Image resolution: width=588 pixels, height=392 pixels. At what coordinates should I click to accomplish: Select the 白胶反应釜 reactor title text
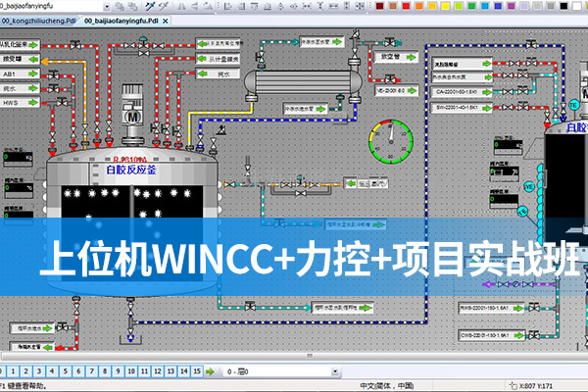coord(131,170)
